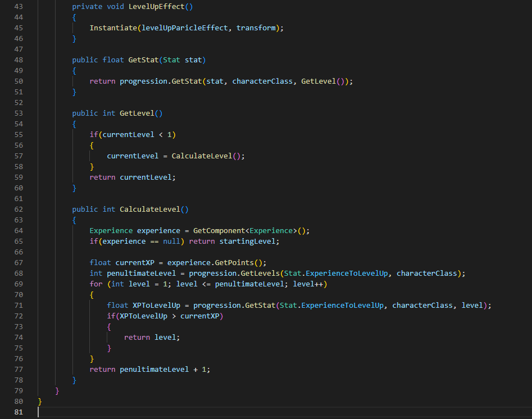Click the GetLevel method declaration on line 53
532x419 pixels.
pyautogui.click(x=137, y=113)
